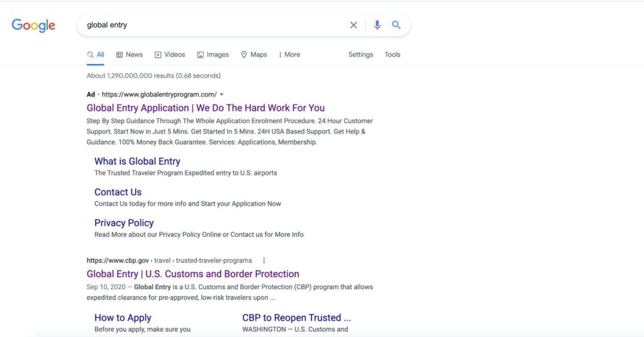Expand the More search categories menu
Screen dimensions: 644x337
tap(289, 55)
